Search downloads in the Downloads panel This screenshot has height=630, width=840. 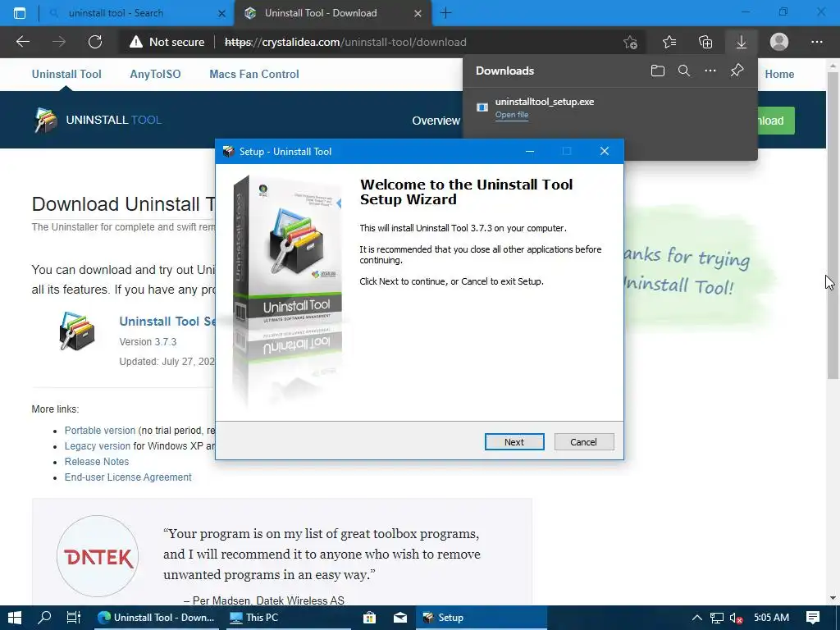coord(684,71)
